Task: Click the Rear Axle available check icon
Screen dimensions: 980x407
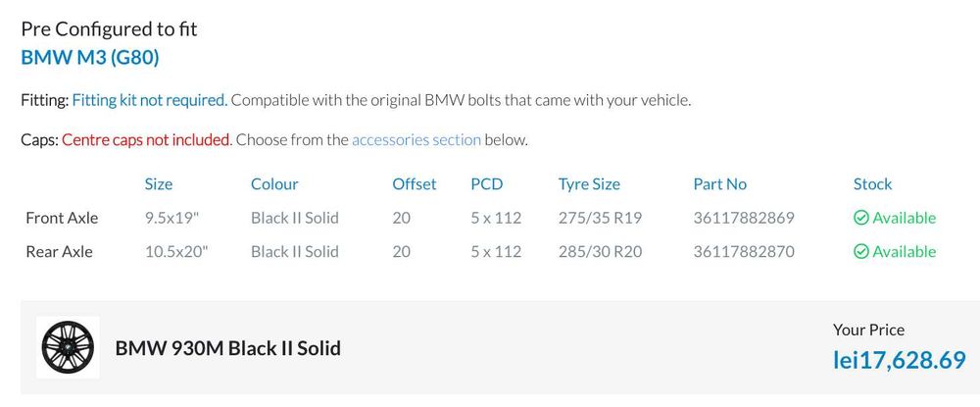Action: (x=861, y=252)
